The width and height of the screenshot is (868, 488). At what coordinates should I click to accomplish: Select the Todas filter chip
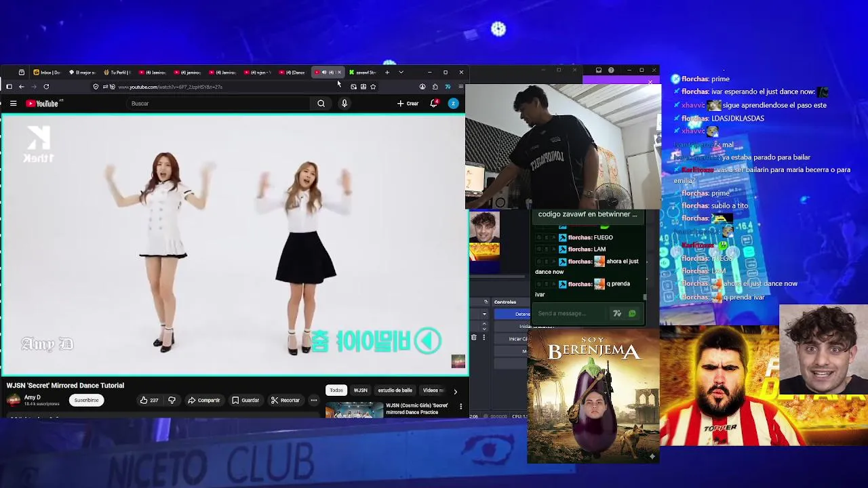pyautogui.click(x=336, y=390)
